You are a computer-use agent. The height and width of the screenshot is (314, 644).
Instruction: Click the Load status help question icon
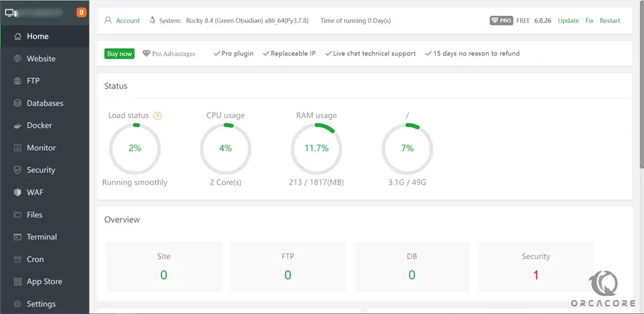pyautogui.click(x=157, y=116)
